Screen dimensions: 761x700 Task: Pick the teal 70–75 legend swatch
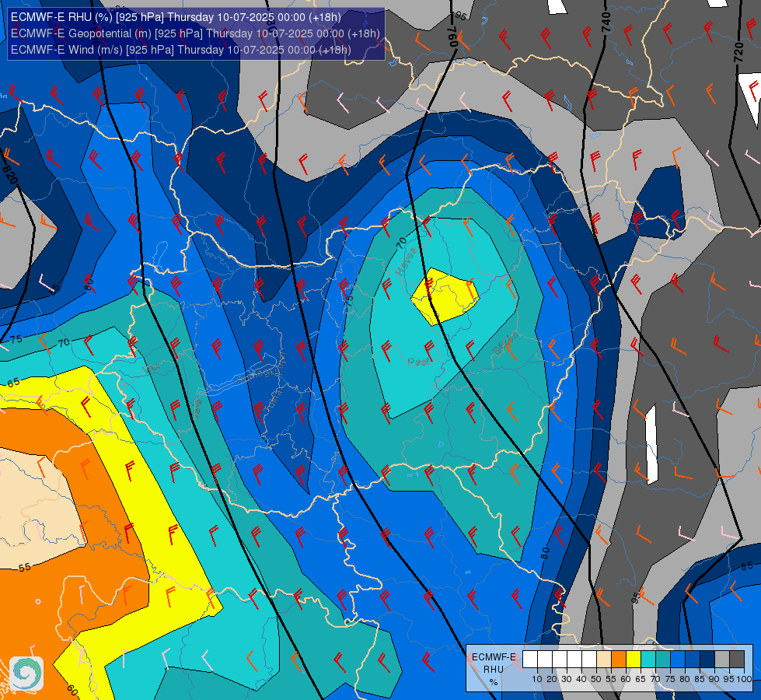pos(663,660)
